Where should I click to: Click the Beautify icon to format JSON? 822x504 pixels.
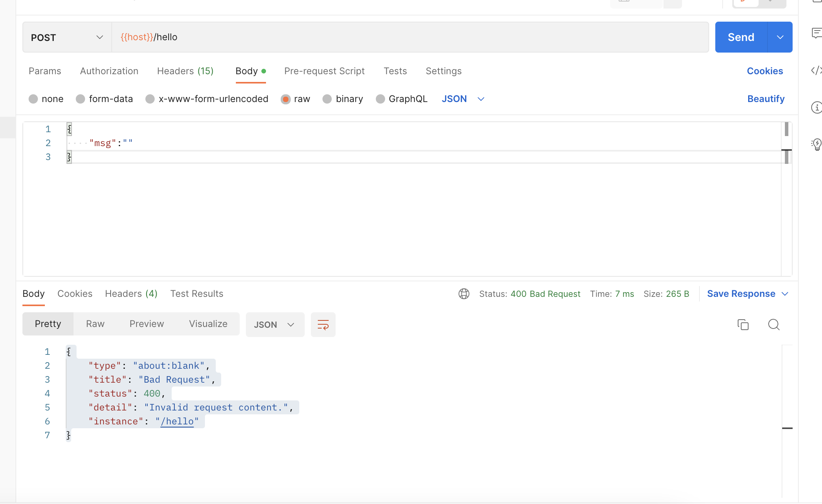pyautogui.click(x=766, y=99)
